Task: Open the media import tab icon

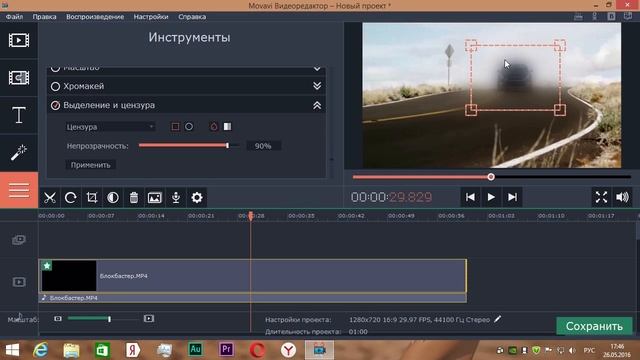Action: point(19,40)
